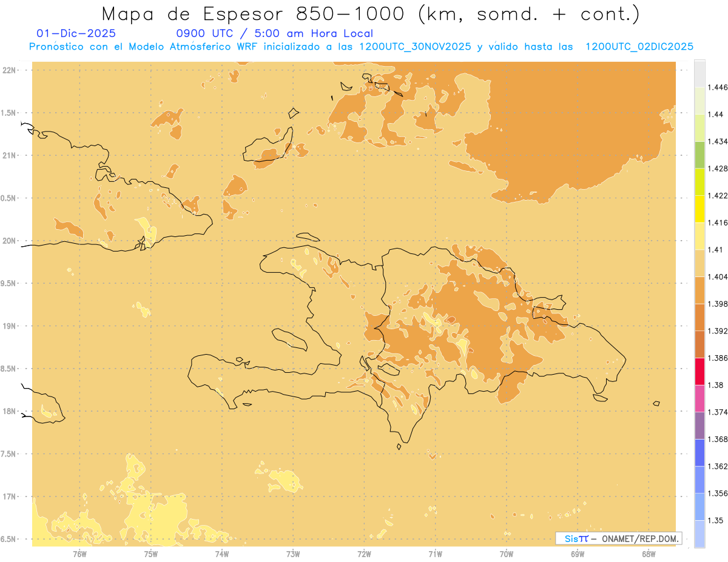Click the '73W' longitude label

tap(293, 554)
